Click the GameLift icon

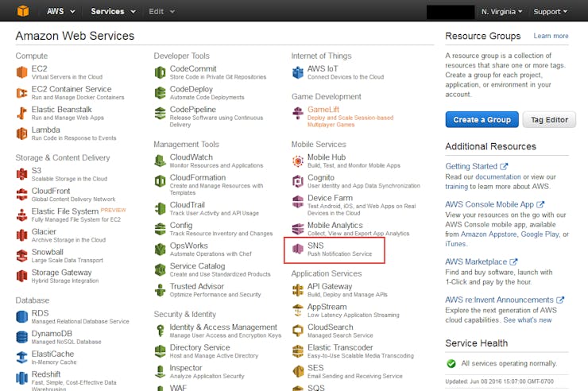pos(298,113)
